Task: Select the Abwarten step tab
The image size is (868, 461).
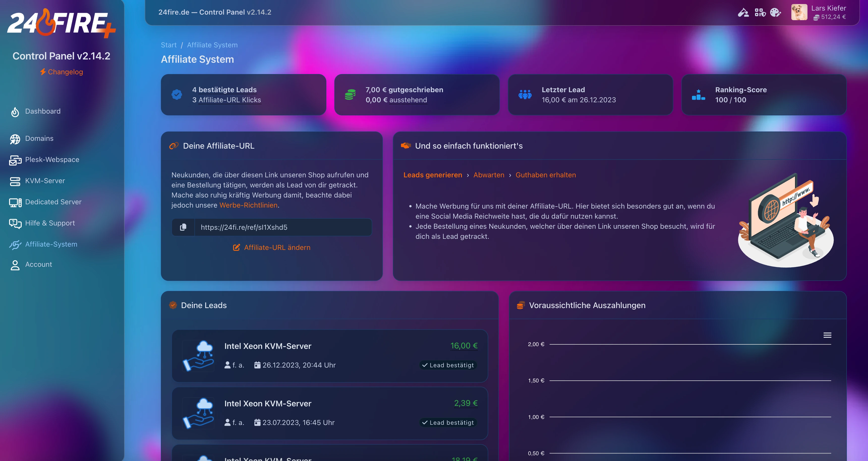Action: click(488, 175)
